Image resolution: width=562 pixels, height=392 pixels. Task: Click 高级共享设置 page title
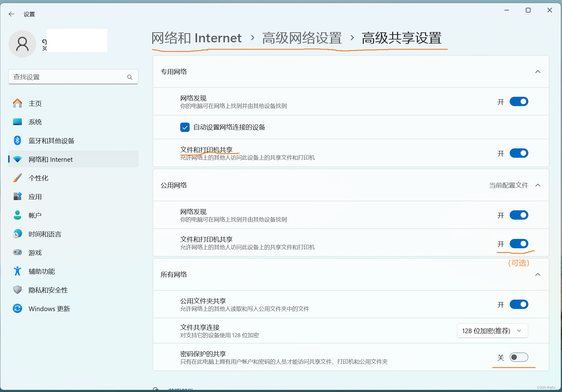[x=402, y=38]
